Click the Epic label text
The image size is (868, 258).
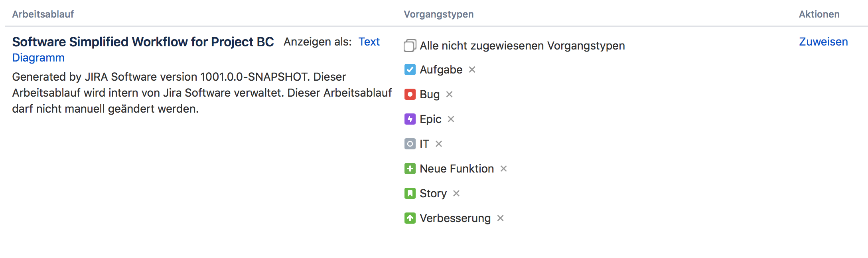(x=430, y=119)
